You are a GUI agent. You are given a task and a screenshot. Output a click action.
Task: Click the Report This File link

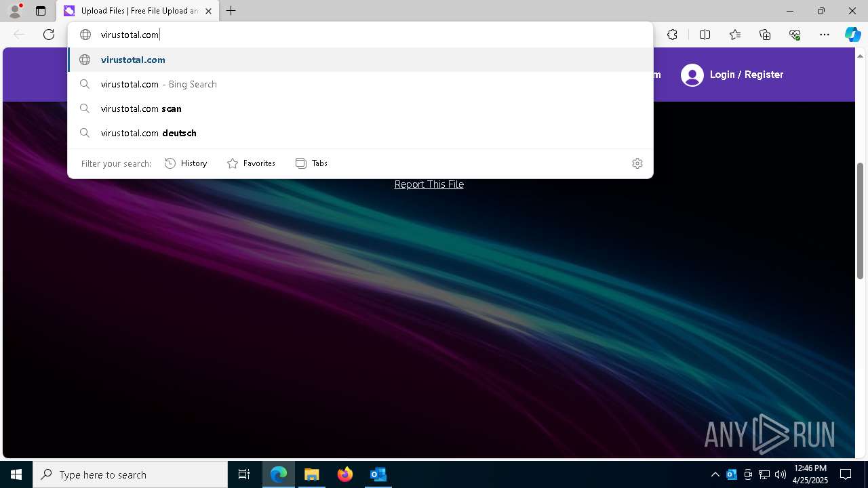429,184
